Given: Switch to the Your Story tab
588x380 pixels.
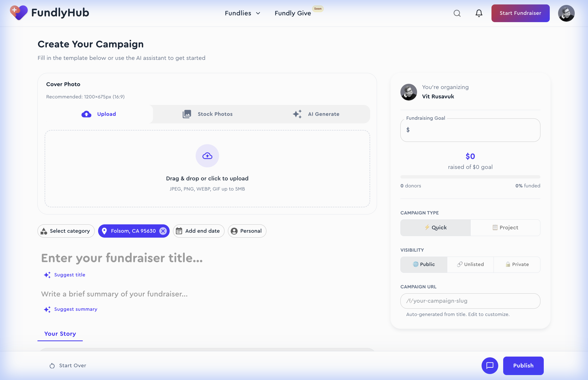Looking at the screenshot, I should click(x=60, y=334).
